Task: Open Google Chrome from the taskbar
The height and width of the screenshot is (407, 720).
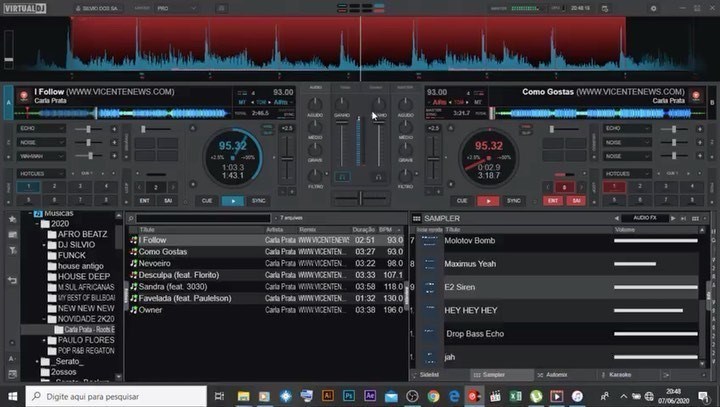Action: click(x=433, y=396)
